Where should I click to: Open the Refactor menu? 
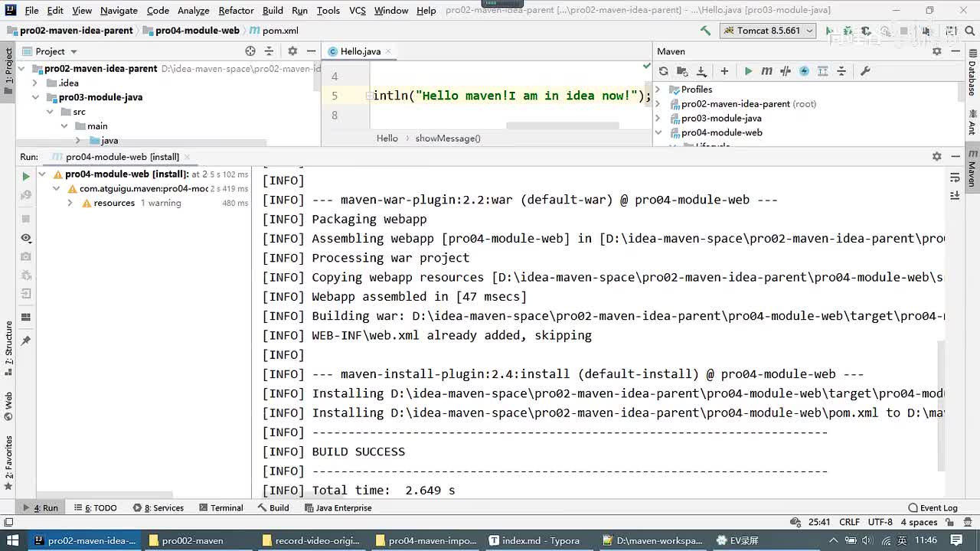coord(236,10)
